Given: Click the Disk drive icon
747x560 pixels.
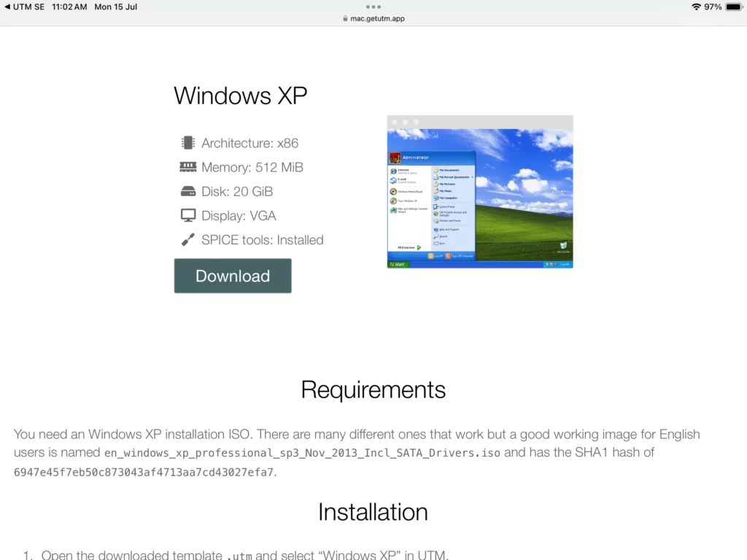Looking at the screenshot, I should coord(187,192).
